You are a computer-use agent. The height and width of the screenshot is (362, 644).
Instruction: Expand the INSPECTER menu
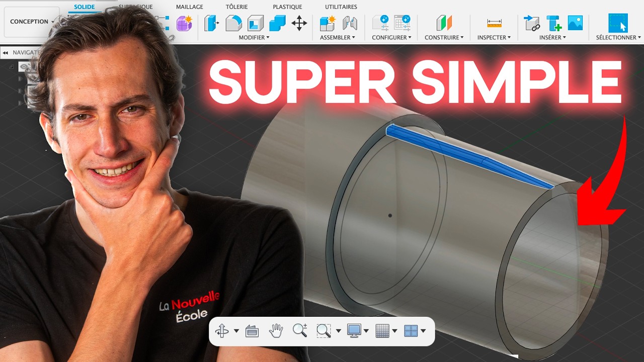494,38
